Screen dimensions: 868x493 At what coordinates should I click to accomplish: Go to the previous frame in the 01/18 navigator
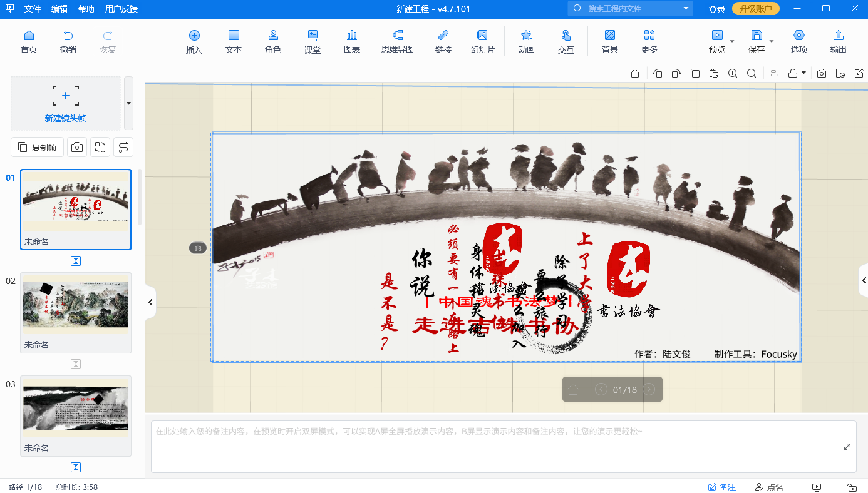point(601,389)
